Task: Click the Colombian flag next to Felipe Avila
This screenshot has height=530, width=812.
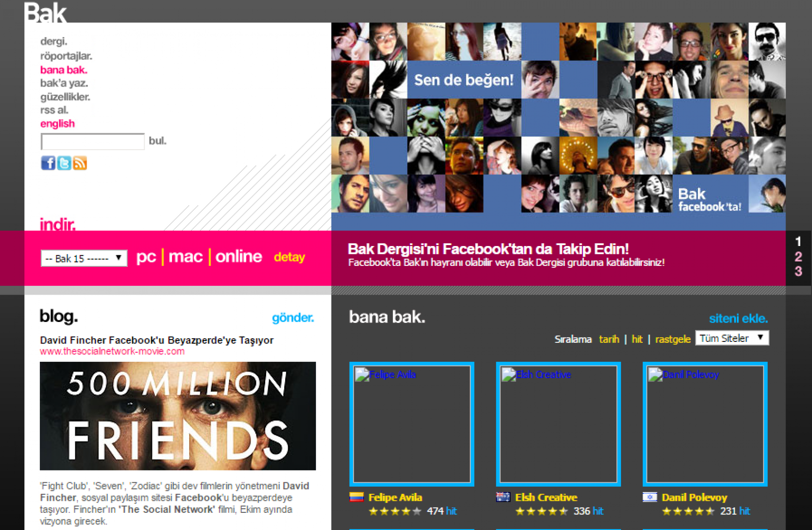Action: [356, 497]
